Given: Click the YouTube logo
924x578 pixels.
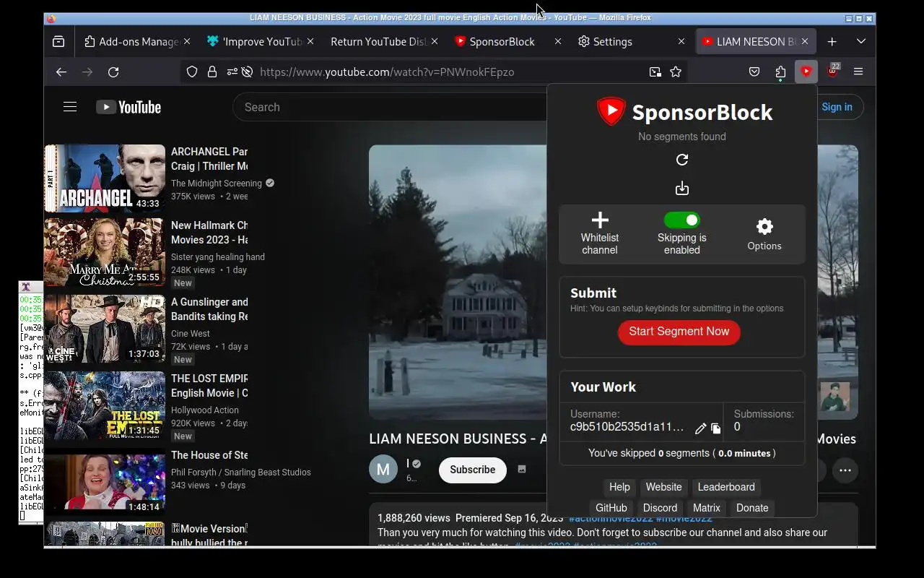Looking at the screenshot, I should (128, 107).
